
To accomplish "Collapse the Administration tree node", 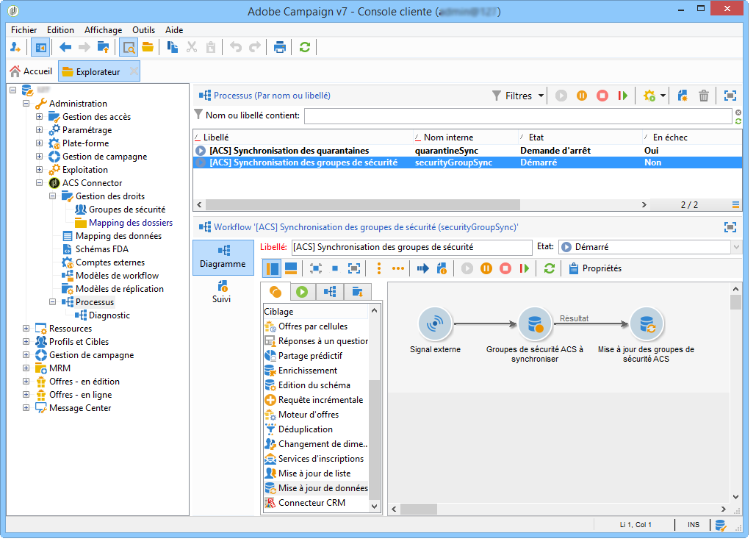I will pyautogui.click(x=26, y=103).
